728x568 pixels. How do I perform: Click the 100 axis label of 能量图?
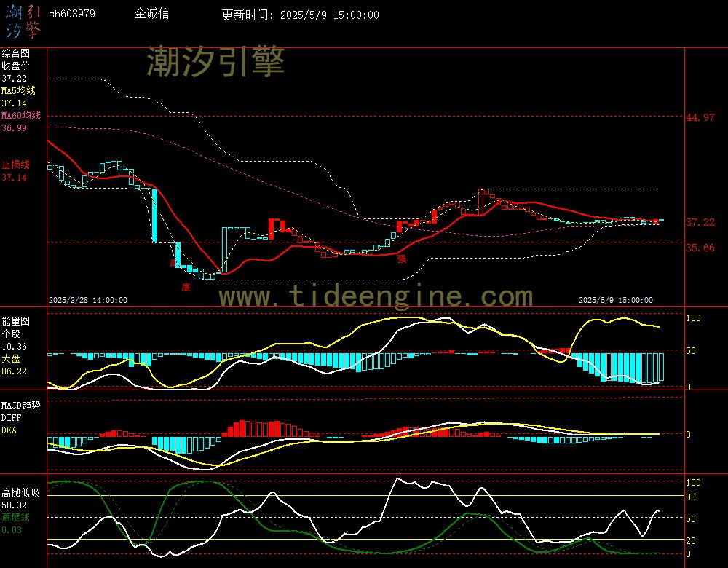coord(693,318)
